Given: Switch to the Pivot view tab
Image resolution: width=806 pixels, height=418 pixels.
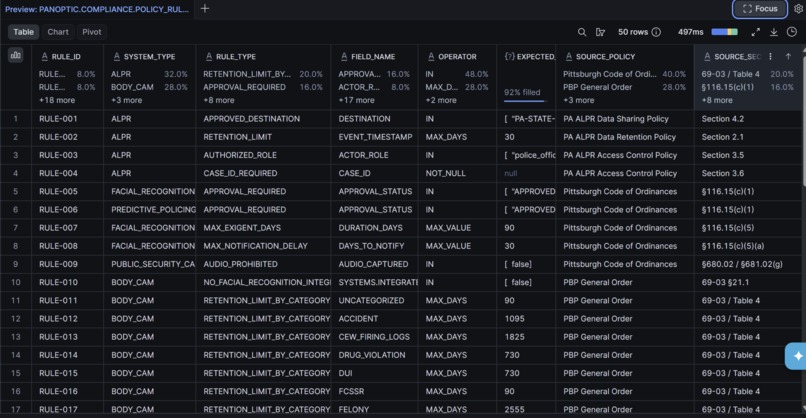Looking at the screenshot, I should 91,32.
